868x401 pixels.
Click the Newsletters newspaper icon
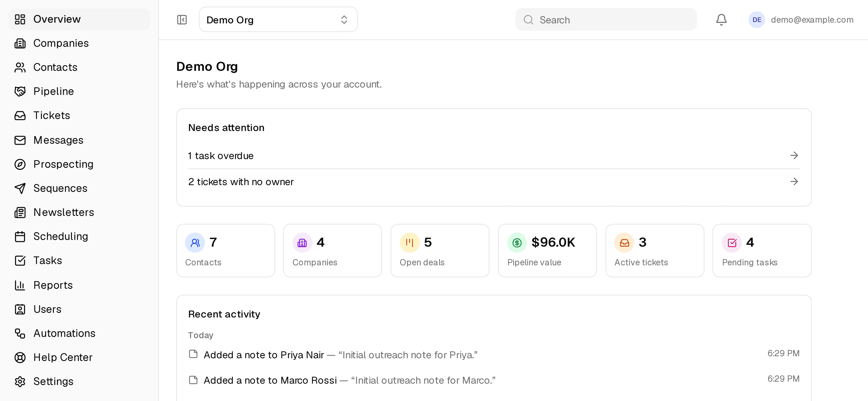point(20,212)
